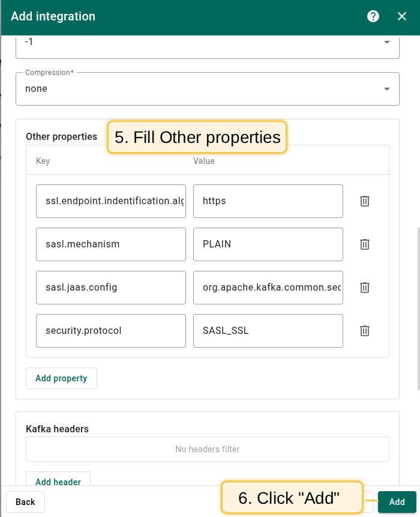
Task: Delete the sasl.mechanism property row
Action: (x=364, y=244)
